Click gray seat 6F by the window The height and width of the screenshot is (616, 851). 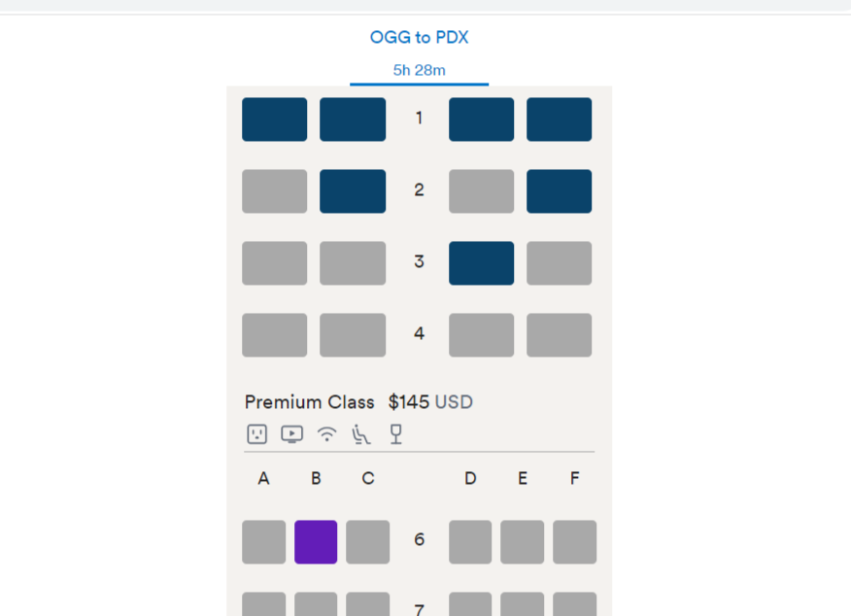[x=575, y=541]
